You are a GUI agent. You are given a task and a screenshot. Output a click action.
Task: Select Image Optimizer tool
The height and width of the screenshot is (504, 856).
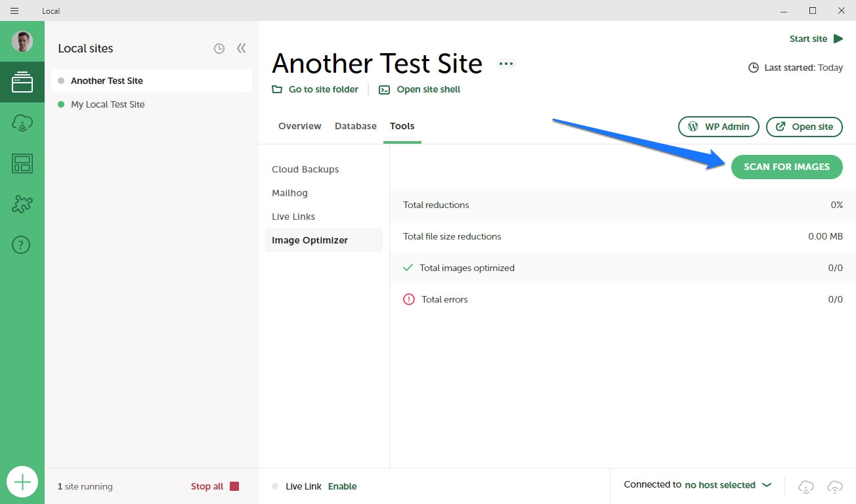(x=324, y=240)
